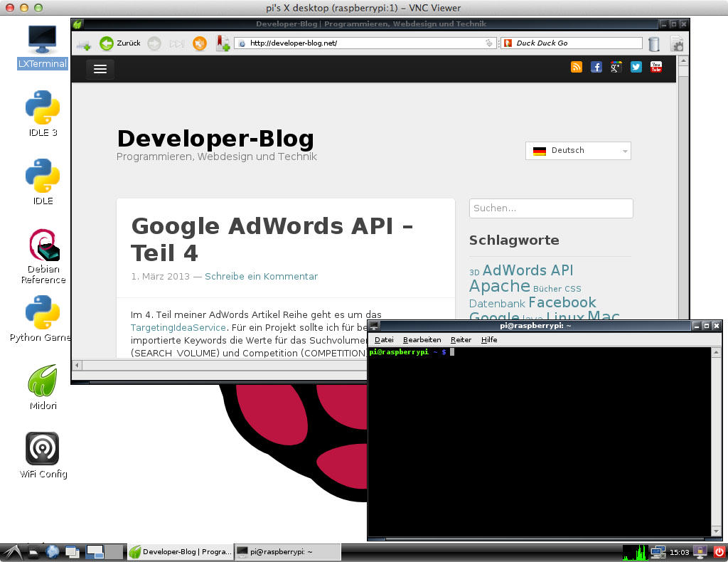Follow the Schreibe ein Kommentar link

click(x=261, y=277)
